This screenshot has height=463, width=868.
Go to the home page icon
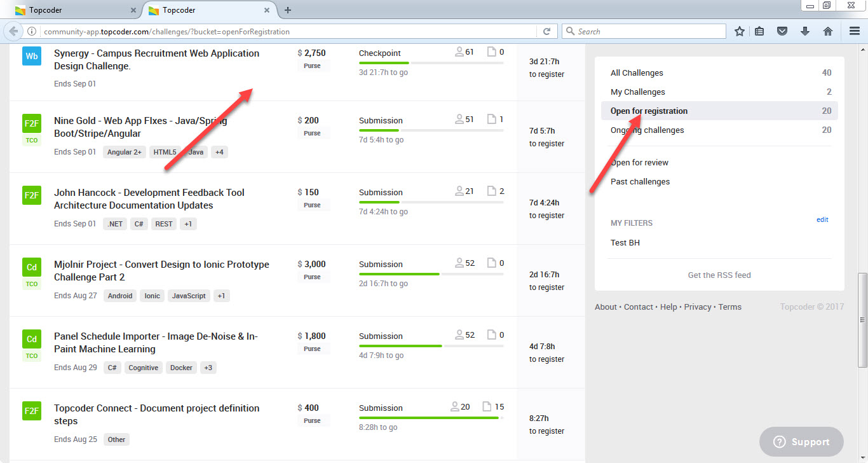[827, 31]
